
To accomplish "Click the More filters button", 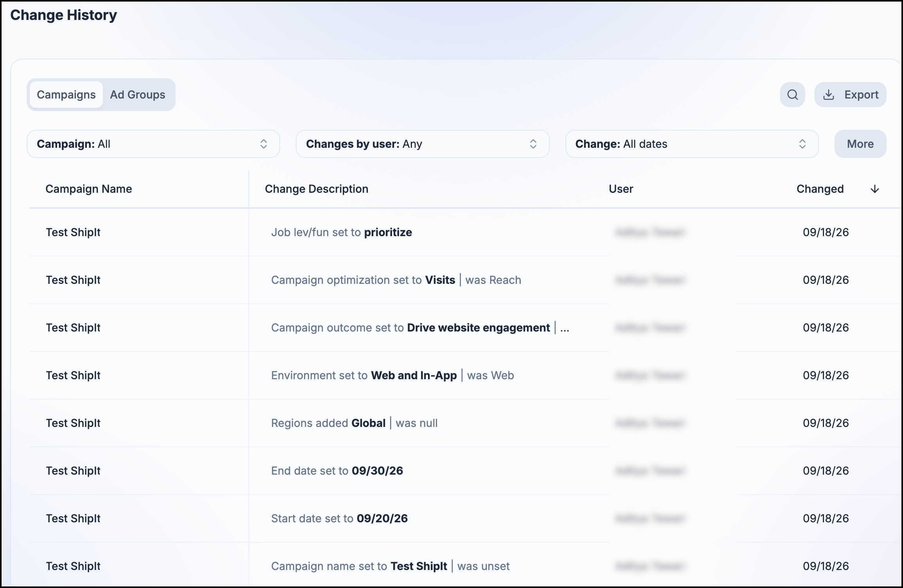I will click(x=860, y=144).
